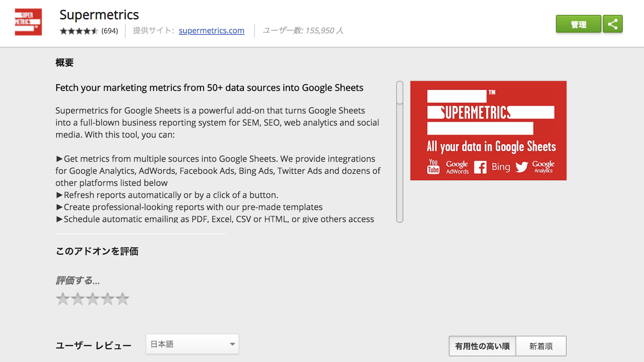Open the supermetrics.com link

(x=211, y=31)
